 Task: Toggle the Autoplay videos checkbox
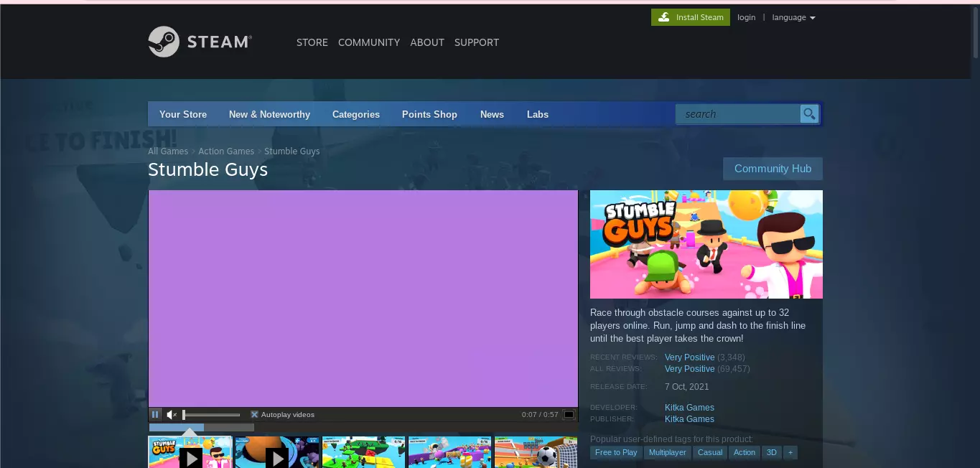tap(254, 415)
